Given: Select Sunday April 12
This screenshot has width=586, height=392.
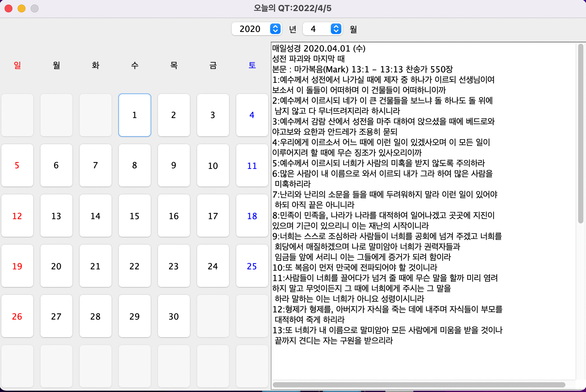Looking at the screenshot, I should point(17,216).
